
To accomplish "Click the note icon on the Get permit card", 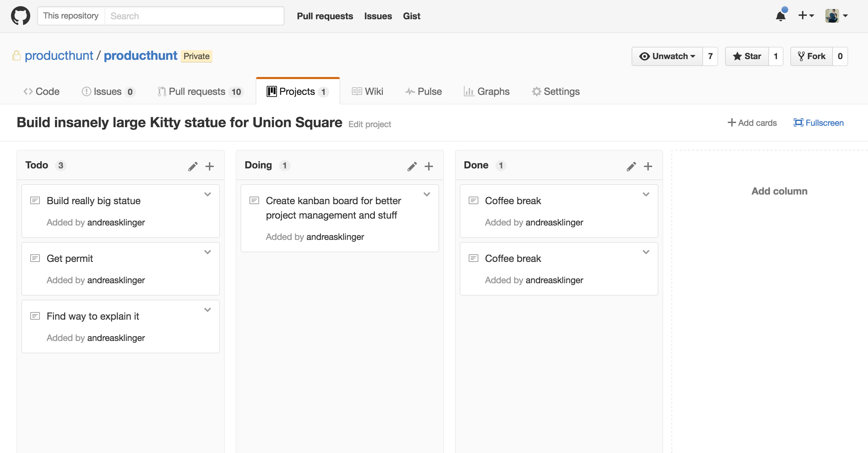I will click(x=35, y=258).
